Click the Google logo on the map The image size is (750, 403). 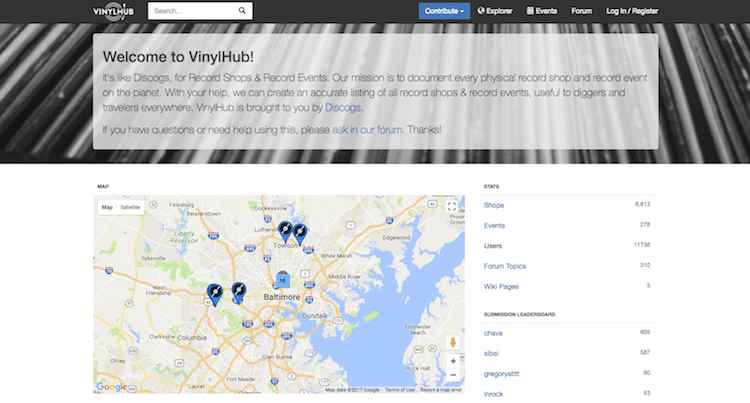pos(111,386)
